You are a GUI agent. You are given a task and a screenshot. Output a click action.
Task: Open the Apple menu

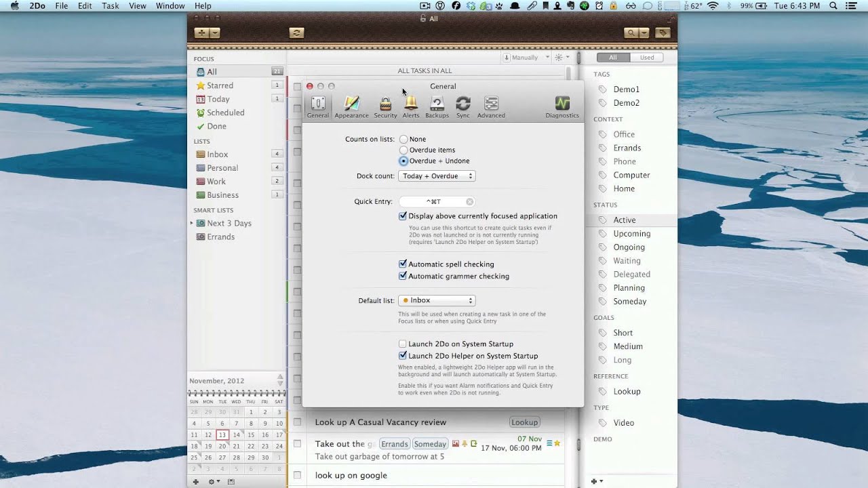tap(14, 5)
